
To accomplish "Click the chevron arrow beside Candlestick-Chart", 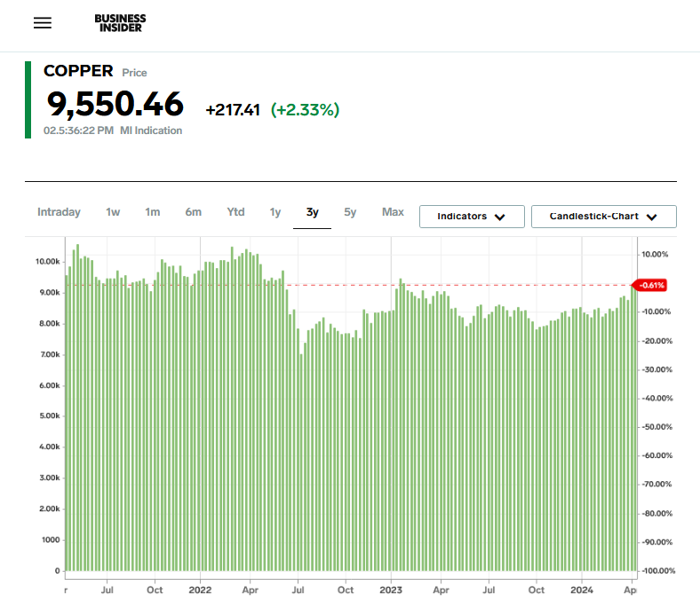I will [652, 217].
